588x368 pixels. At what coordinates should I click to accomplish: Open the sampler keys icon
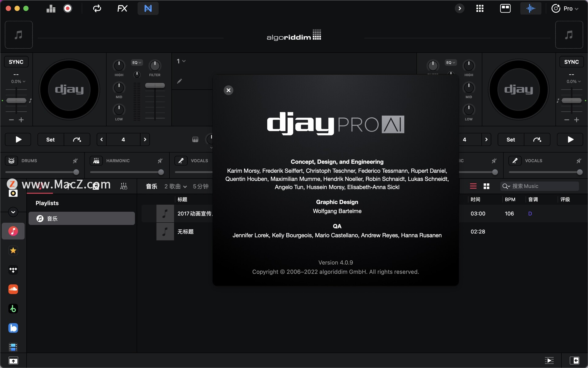click(195, 140)
